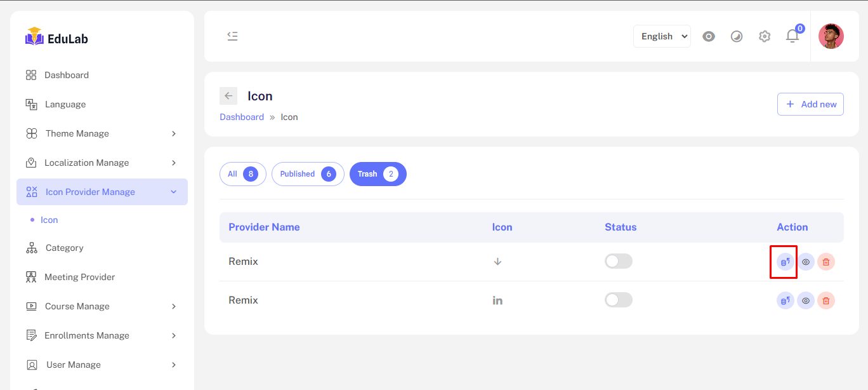Open settings gear in header
Screen dimensions: 868x390
[x=765, y=36]
